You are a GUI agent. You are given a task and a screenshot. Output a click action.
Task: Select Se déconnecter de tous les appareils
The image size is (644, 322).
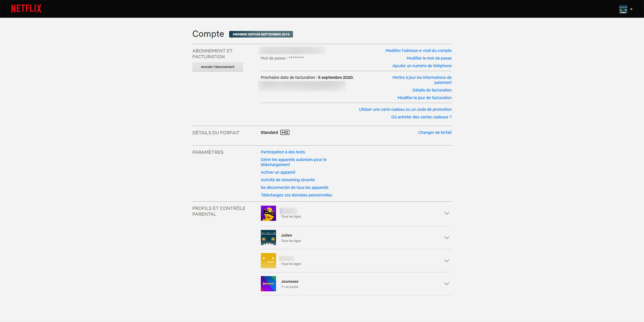pyautogui.click(x=294, y=188)
